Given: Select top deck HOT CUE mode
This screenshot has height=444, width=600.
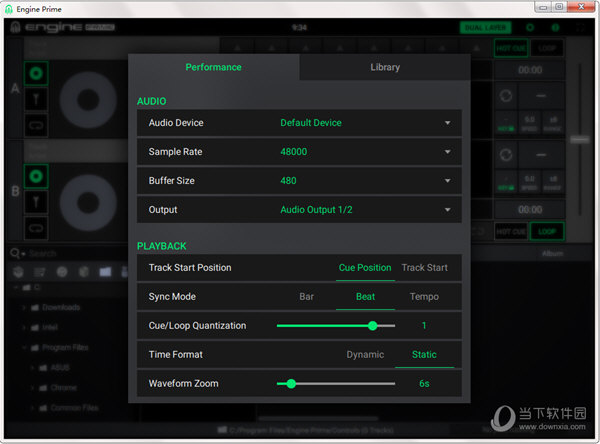Looking at the screenshot, I should (x=511, y=48).
